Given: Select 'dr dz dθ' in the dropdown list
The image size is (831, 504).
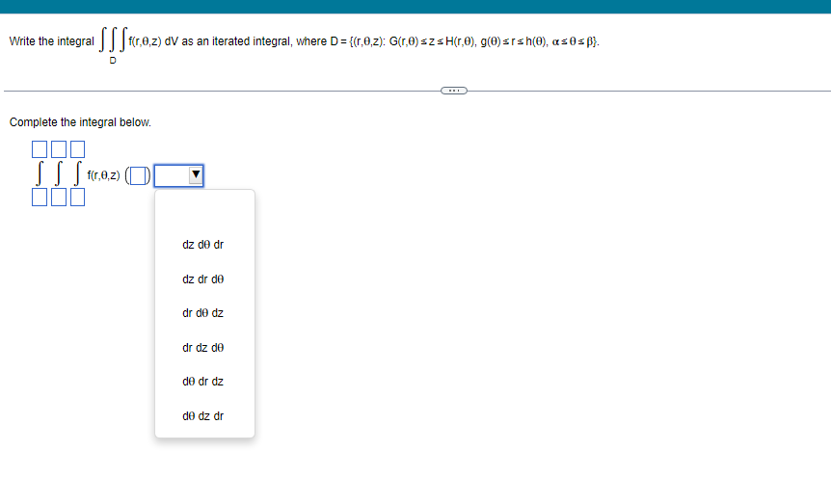Looking at the screenshot, I should point(203,348).
